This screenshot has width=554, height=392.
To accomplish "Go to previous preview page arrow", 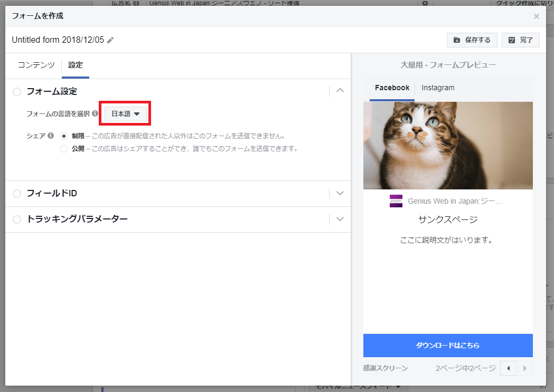I will point(509,368).
